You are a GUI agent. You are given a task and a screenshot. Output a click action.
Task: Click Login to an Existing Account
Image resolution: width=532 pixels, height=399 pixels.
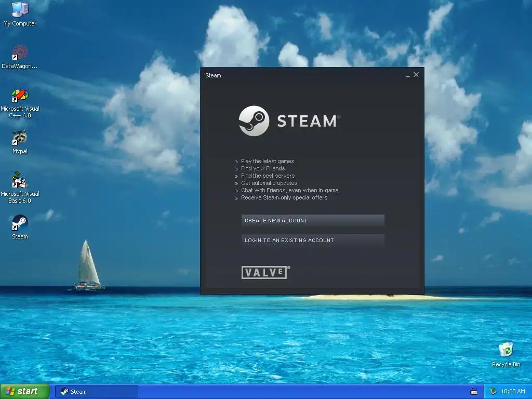point(313,240)
